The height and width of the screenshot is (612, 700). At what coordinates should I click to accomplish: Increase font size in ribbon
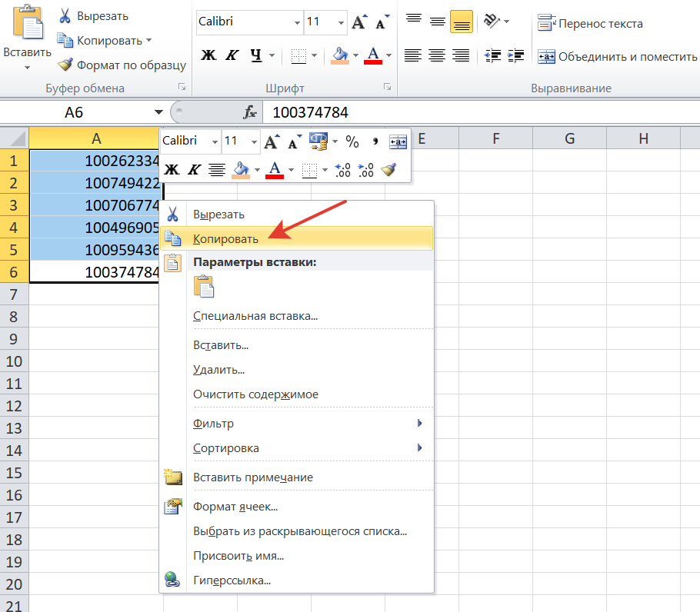click(359, 22)
